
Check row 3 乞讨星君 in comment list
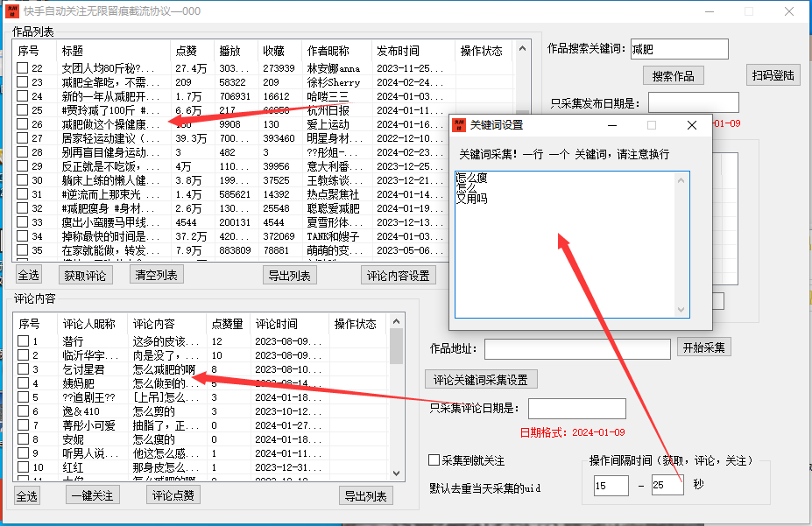click(x=23, y=369)
